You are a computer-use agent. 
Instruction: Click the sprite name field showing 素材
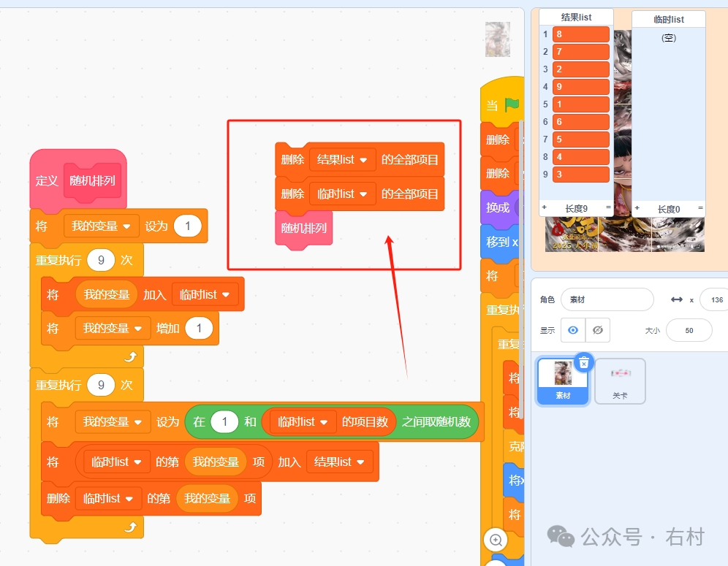pos(607,299)
